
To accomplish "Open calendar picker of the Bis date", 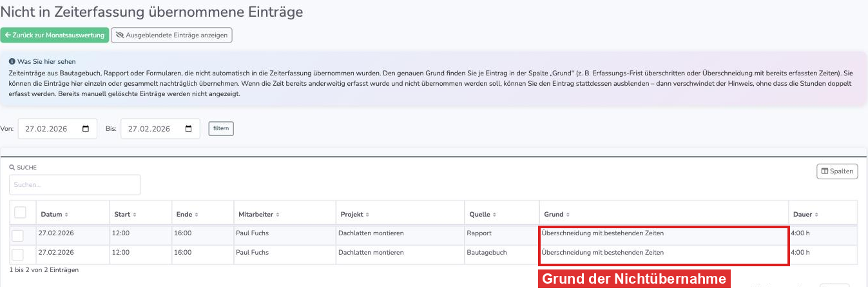I will (189, 129).
